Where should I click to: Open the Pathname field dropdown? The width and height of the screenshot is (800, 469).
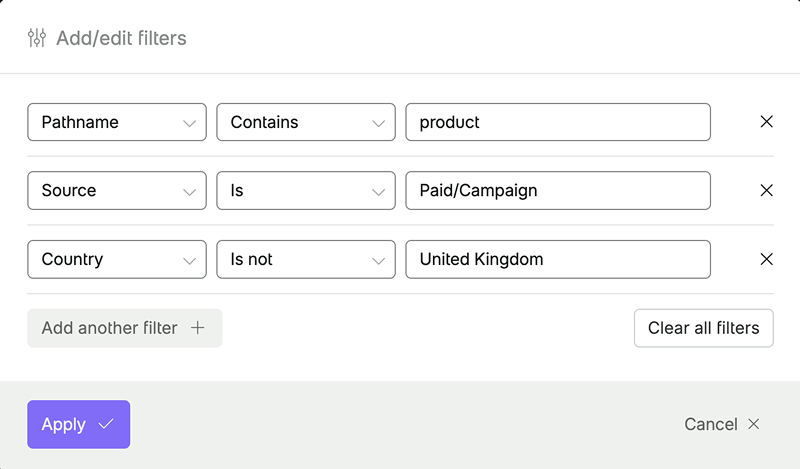pos(117,122)
